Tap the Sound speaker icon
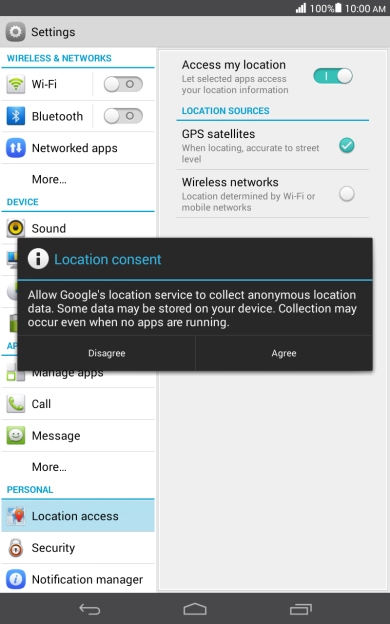This screenshot has width=390, height=624. (x=16, y=228)
